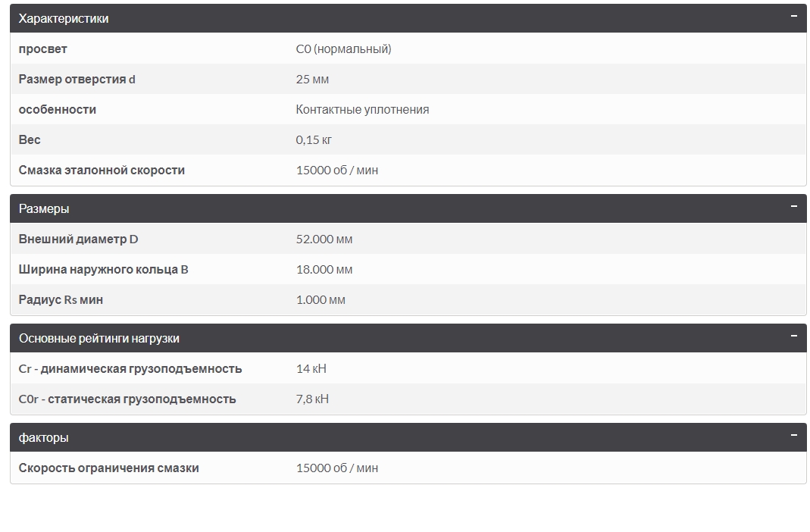The width and height of the screenshot is (810, 532).
Task: Collapse the Характеристики section minus icon
Action: [x=794, y=16]
